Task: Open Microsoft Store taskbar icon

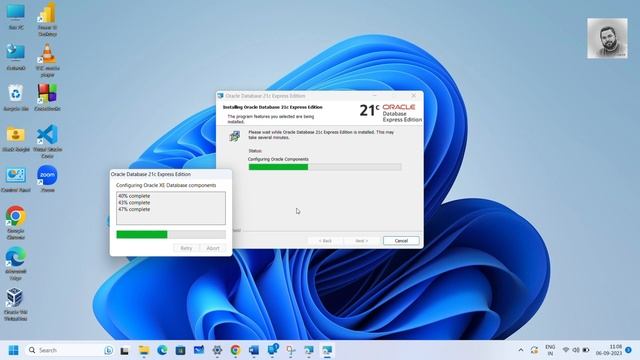Action: point(180,350)
